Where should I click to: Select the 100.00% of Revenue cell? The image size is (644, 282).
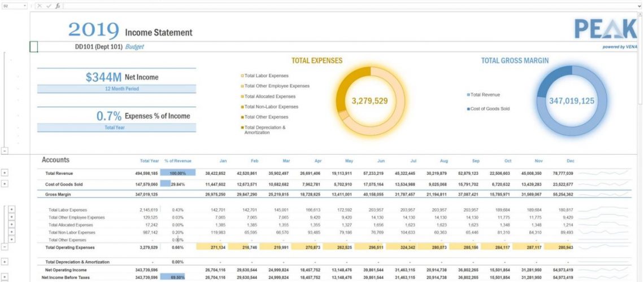tap(178, 173)
